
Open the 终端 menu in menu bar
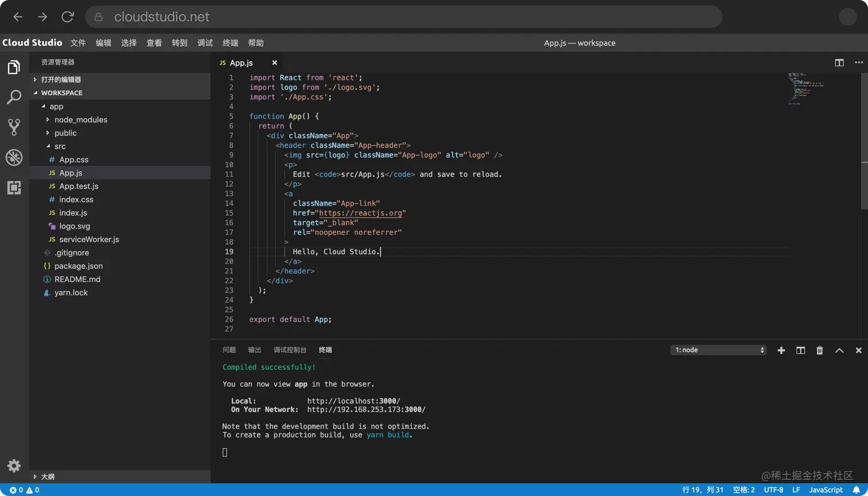tap(230, 43)
